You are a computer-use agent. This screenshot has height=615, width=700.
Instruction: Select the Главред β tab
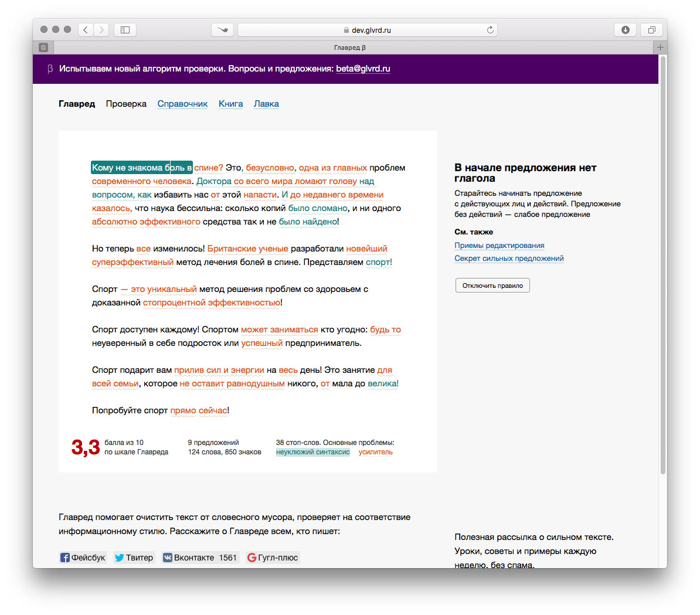349,47
